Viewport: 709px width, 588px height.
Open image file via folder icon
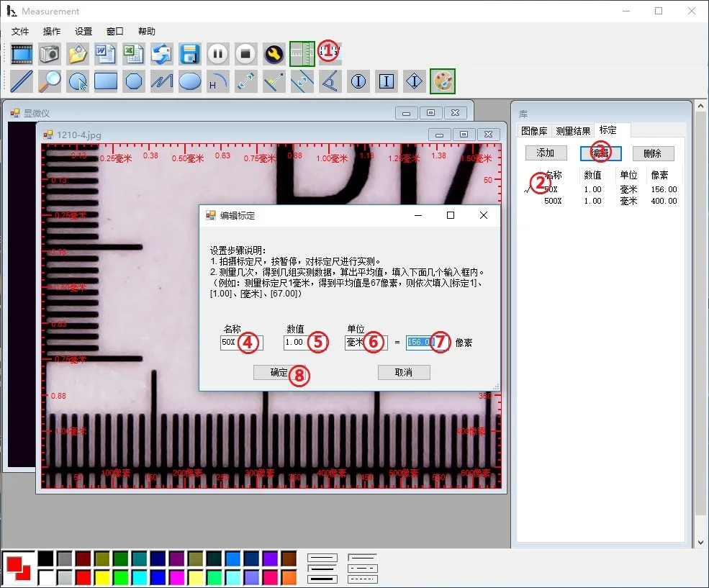point(77,54)
